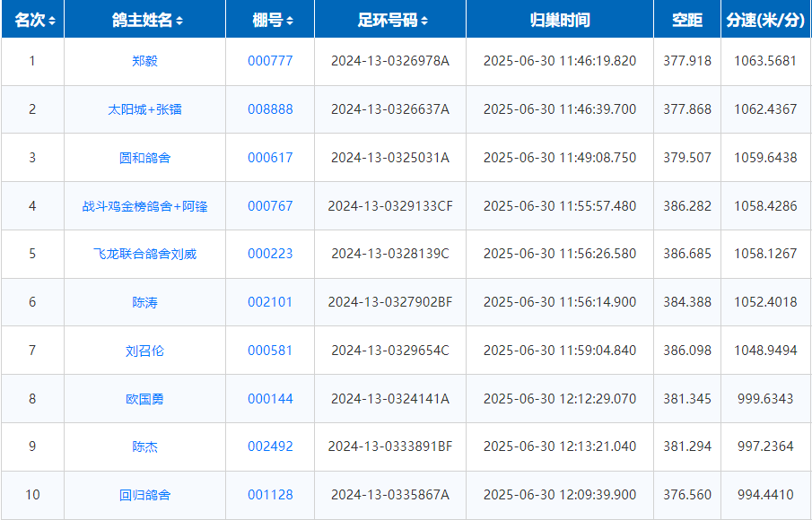The width and height of the screenshot is (812, 520).
Task: Click the 飞龙联合鸽舍刘威 owner link
Action: [x=144, y=254]
